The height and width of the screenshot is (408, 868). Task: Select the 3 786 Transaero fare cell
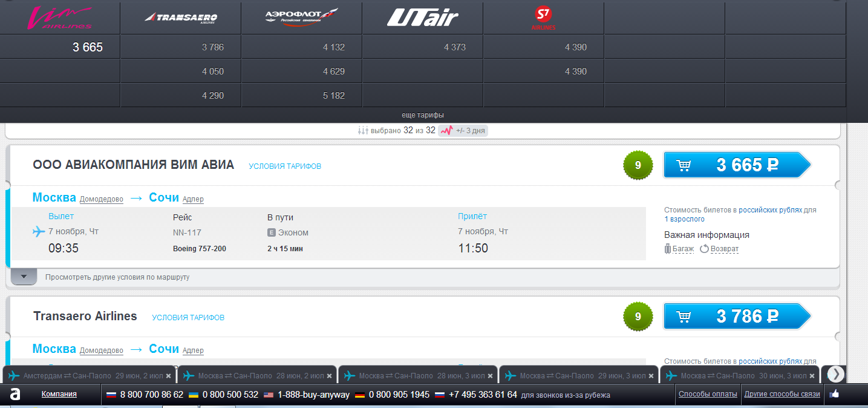(181, 47)
